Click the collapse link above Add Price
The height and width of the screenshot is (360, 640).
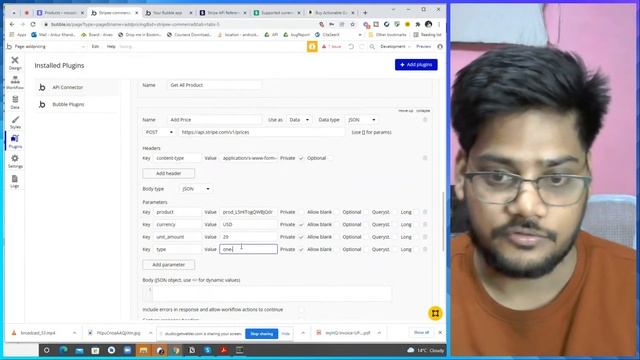click(x=423, y=111)
